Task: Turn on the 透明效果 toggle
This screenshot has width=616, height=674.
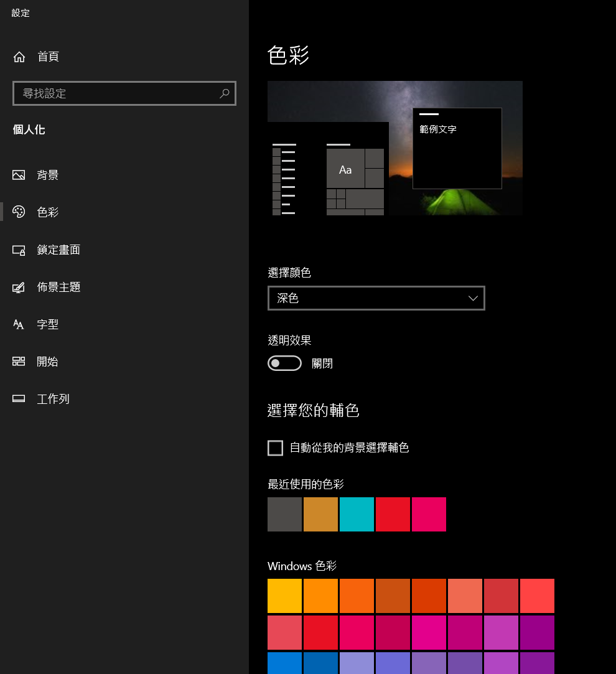Action: click(284, 363)
